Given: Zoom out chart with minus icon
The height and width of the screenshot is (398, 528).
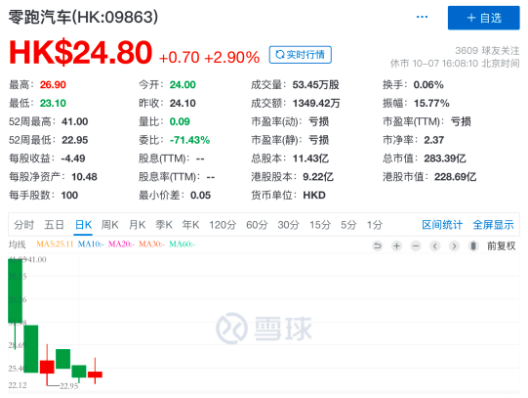Looking at the screenshot, I should pyautogui.click(x=416, y=246).
